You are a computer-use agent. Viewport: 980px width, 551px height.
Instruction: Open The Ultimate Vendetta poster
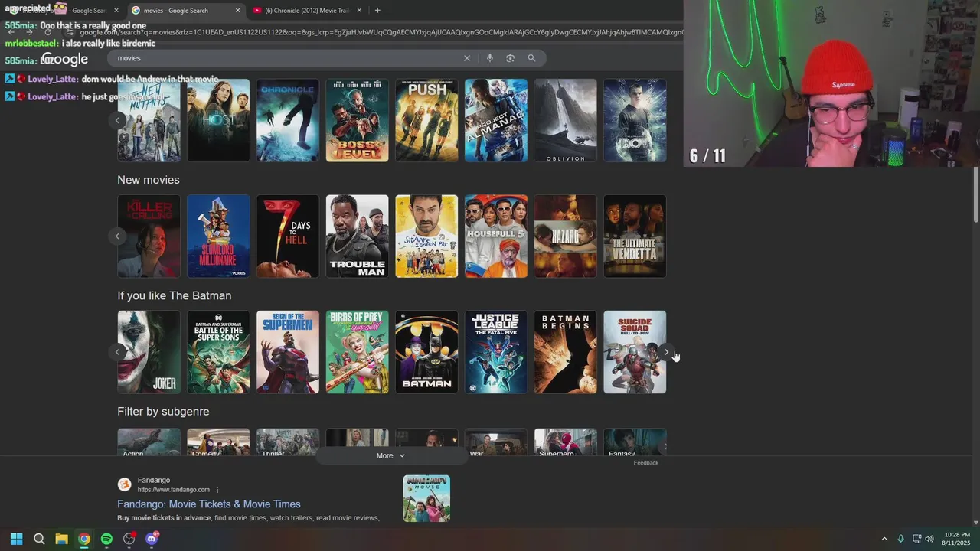coord(635,236)
